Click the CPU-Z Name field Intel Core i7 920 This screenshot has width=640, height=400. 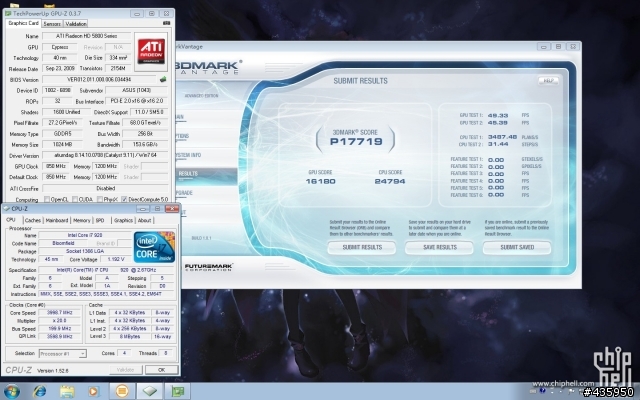coord(85,236)
